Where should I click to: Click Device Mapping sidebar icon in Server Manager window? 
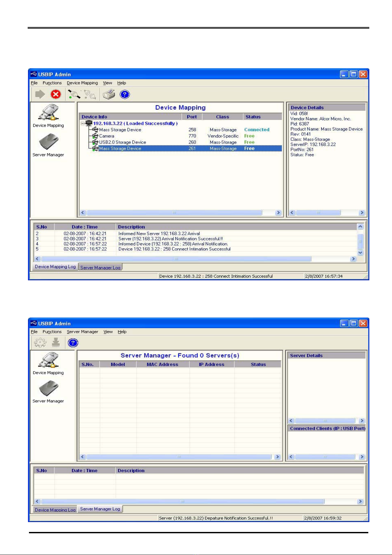tap(48, 360)
